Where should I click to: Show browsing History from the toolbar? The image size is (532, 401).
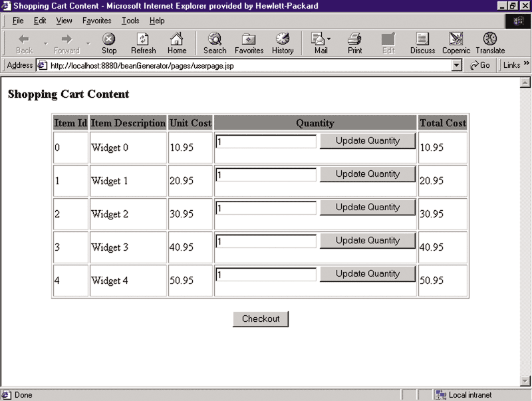point(283,43)
